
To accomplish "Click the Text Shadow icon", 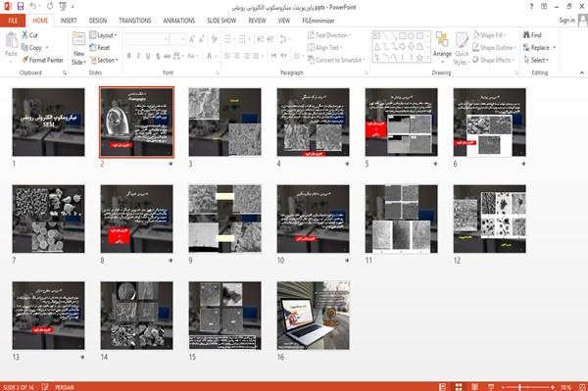I will 158,56.
